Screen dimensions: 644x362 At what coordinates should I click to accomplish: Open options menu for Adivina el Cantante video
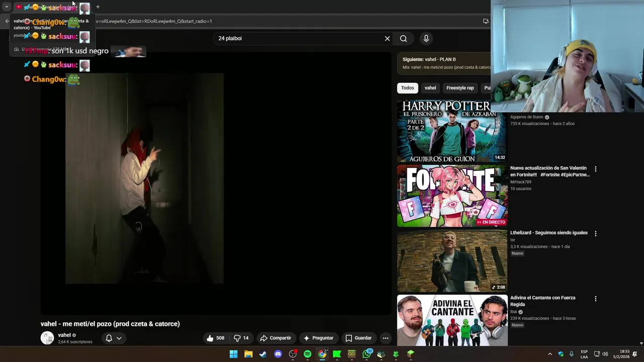click(x=596, y=299)
